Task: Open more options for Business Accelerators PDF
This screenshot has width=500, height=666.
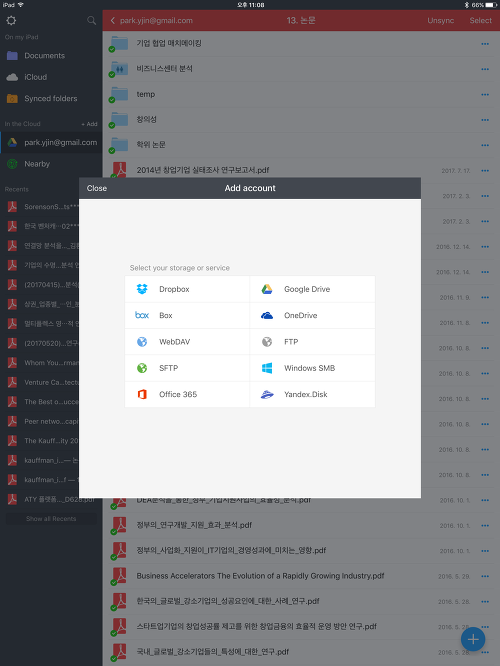Action: click(x=485, y=576)
